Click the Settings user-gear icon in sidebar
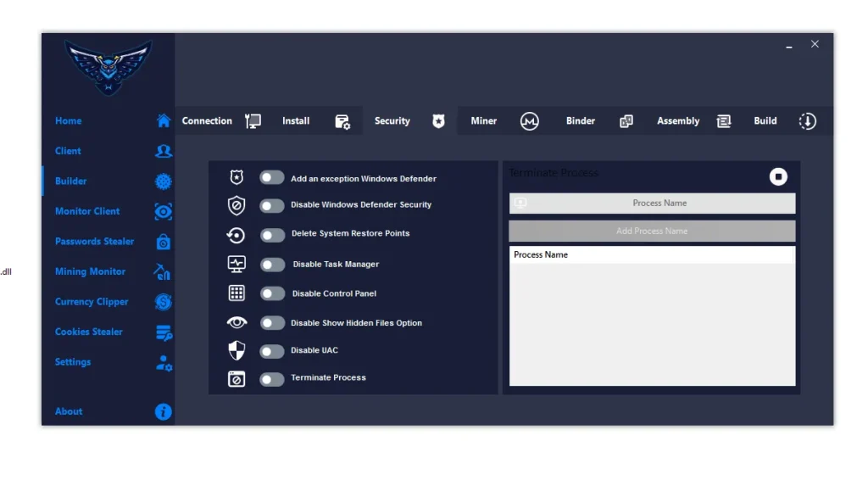868x480 pixels. pos(164,363)
